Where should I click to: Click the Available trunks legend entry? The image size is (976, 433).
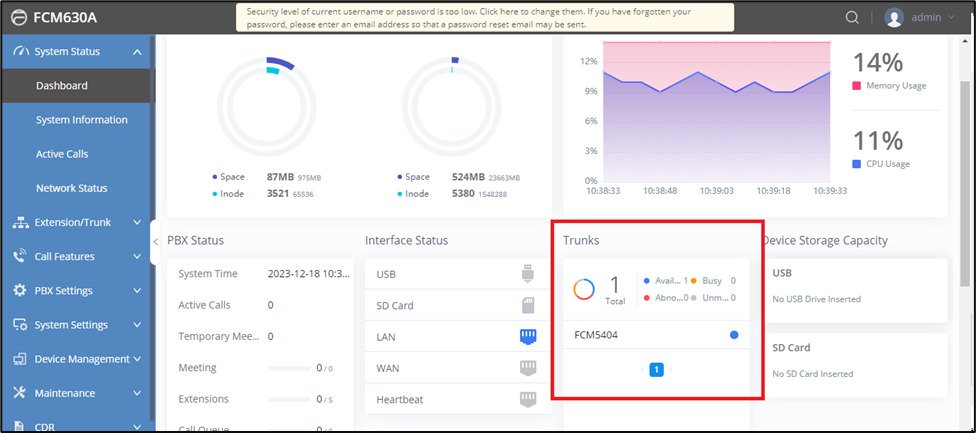pos(665,281)
